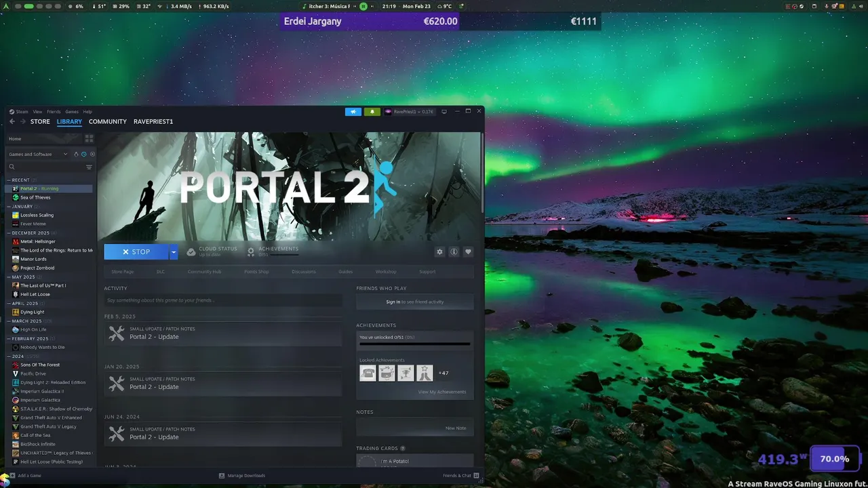Click the fourth locked achievement thumbnail
Viewport: 868px width, 488px height.
[425, 373]
